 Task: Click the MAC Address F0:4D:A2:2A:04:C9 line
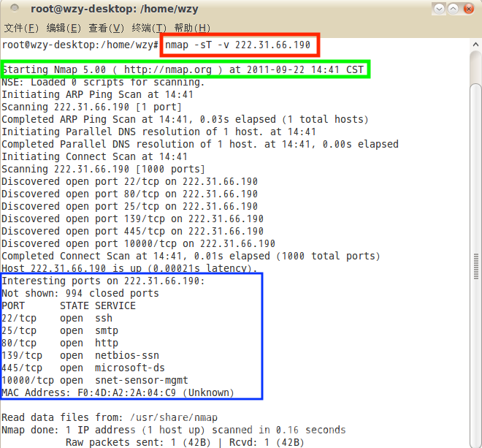pos(118,393)
